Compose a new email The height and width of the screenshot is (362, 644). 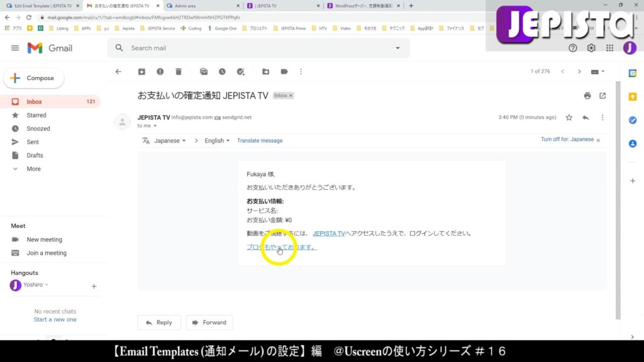point(34,78)
